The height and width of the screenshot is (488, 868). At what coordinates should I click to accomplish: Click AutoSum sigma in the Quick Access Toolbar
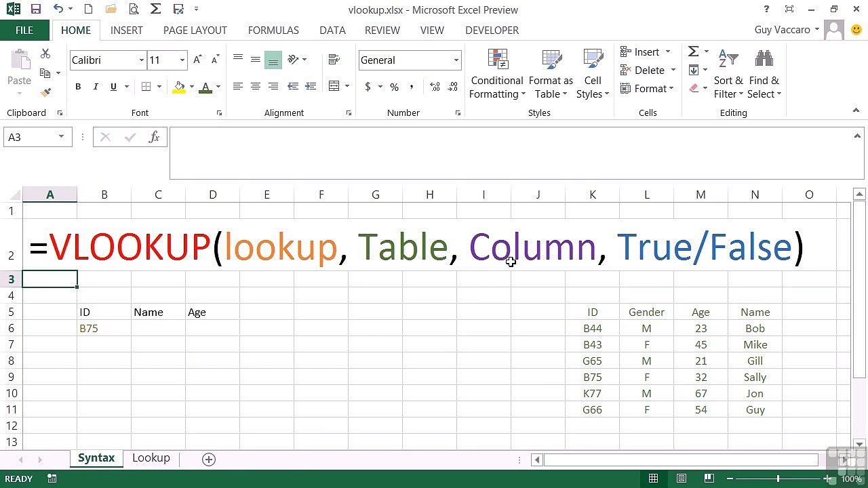[x=155, y=9]
